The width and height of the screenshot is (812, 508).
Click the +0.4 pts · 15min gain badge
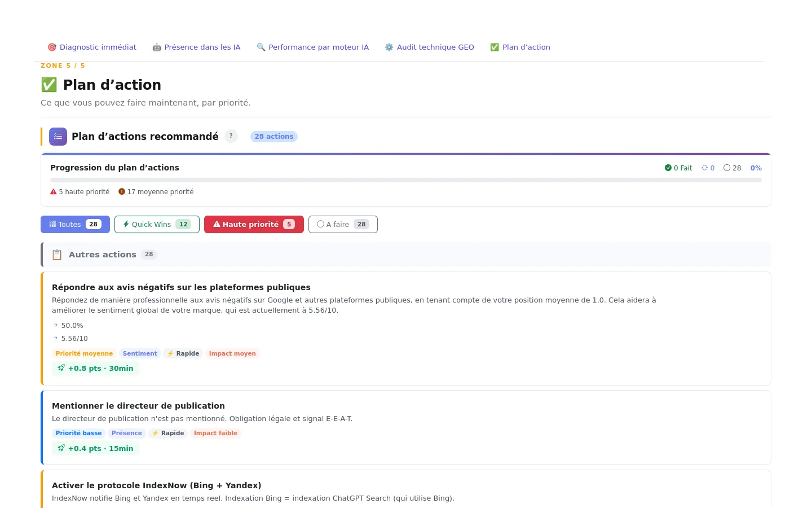tap(95, 448)
